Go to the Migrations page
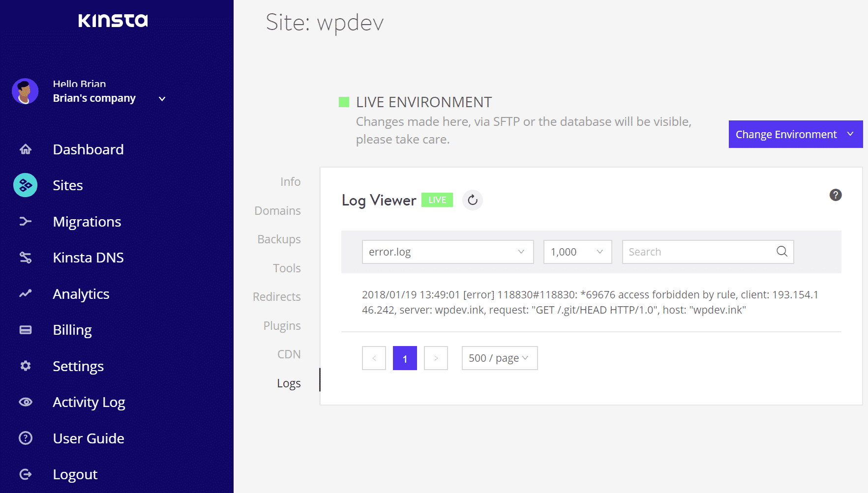Screen dimensions: 868x493 click(87, 222)
